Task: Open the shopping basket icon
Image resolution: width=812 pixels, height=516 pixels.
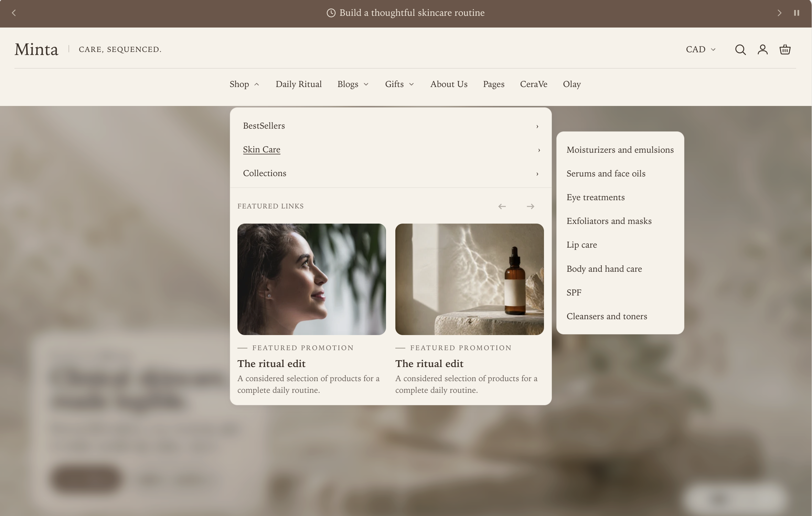Action: pos(785,50)
